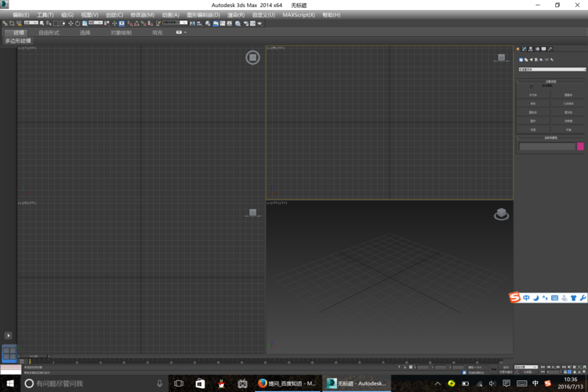Click the 圆柱体 cylinder button
588x392 pixels.
(533, 112)
